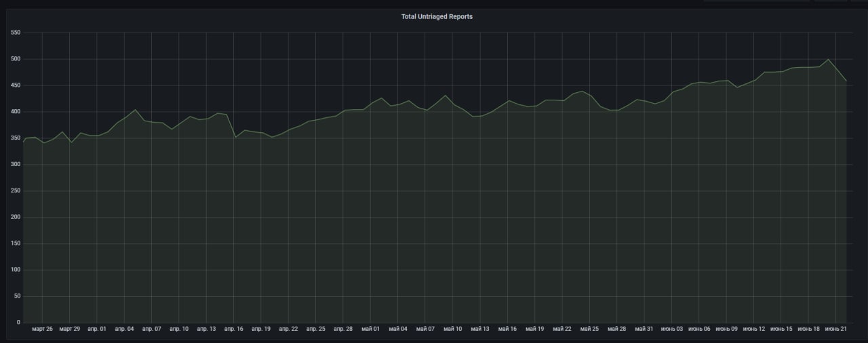Click the y-axis label 350

[16, 138]
